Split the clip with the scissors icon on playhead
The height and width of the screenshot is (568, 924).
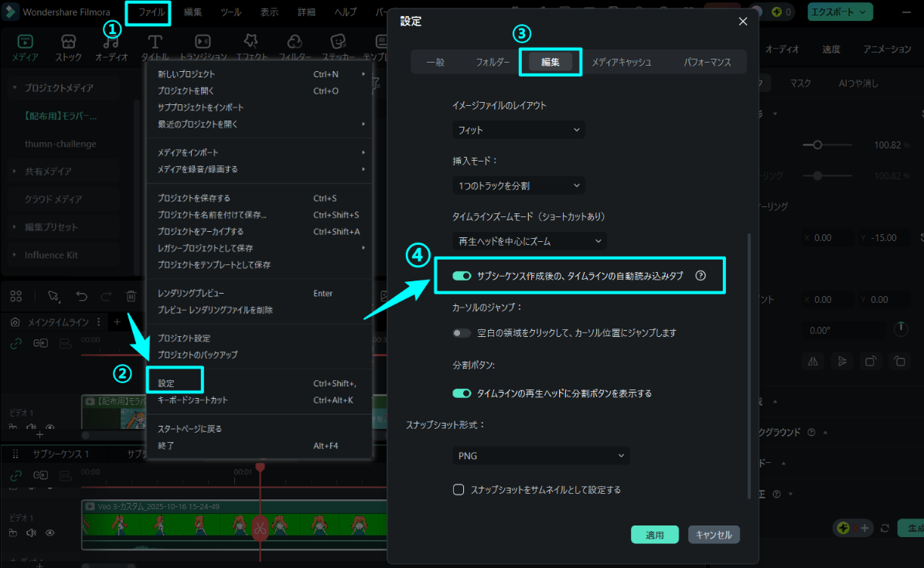click(260, 529)
